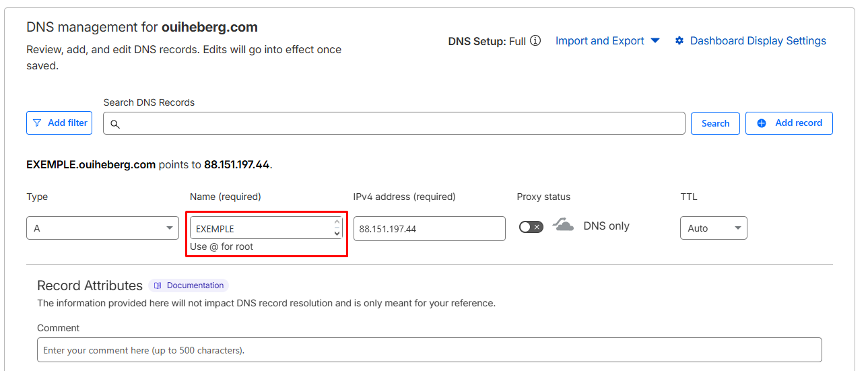Open the Documentation link for Record Attributes
This screenshot has height=371, width=868.
tap(195, 285)
